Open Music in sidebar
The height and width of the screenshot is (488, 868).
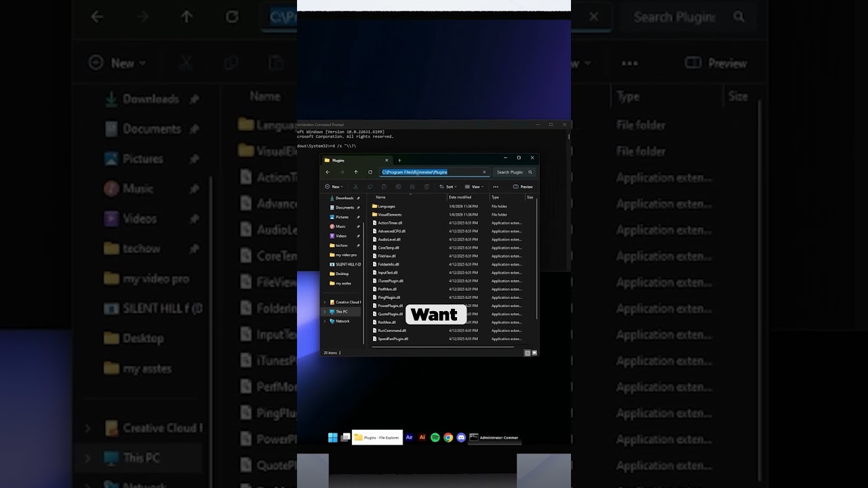tap(344, 226)
